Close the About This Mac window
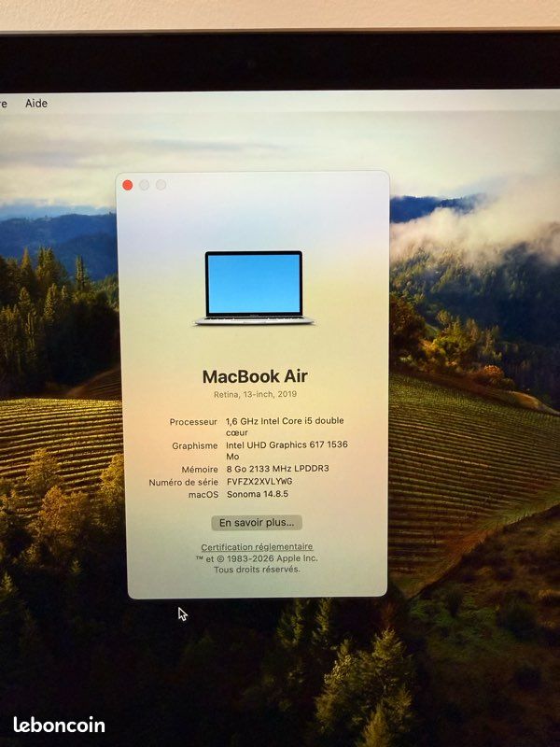This screenshot has height=747, width=560. (x=128, y=185)
